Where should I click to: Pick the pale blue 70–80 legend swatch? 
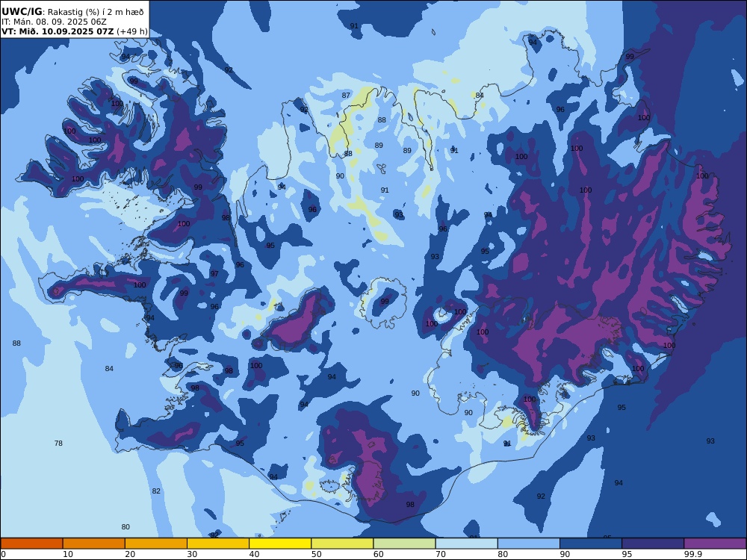[x=466, y=544]
